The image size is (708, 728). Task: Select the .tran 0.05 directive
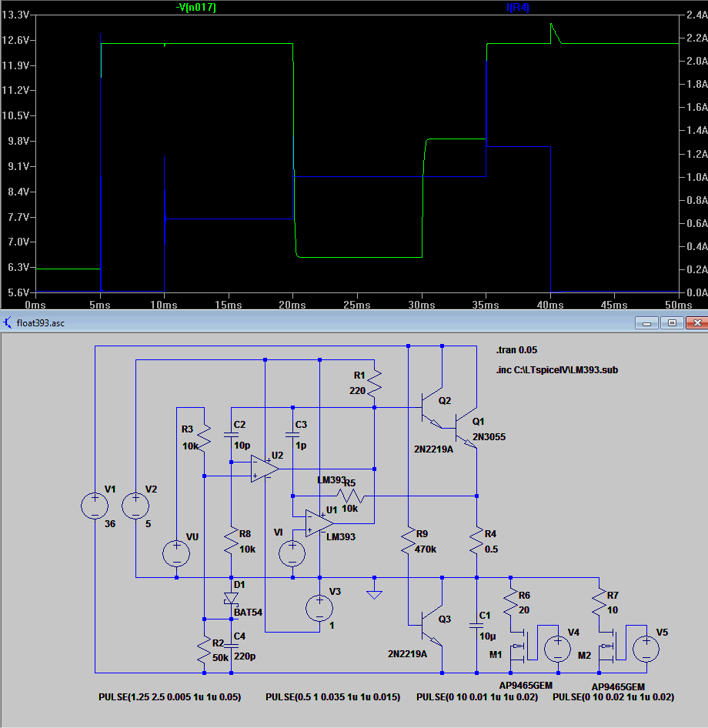[x=516, y=350]
